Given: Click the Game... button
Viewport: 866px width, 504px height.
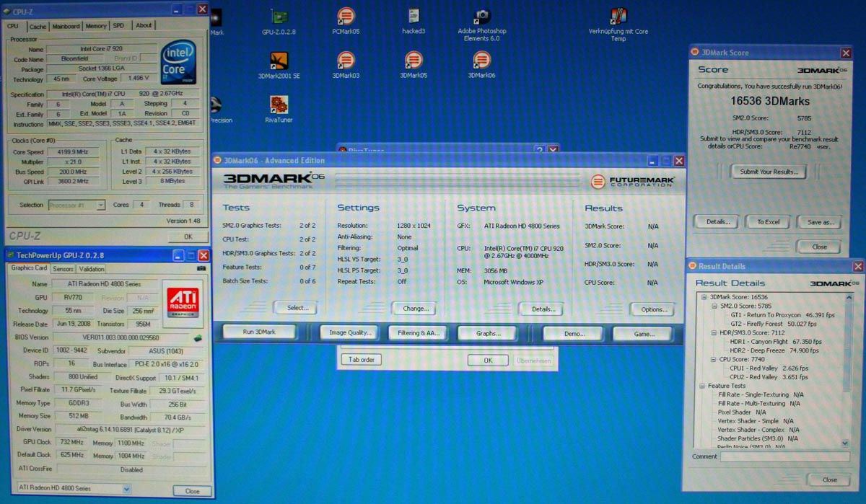Looking at the screenshot, I should click(642, 335).
